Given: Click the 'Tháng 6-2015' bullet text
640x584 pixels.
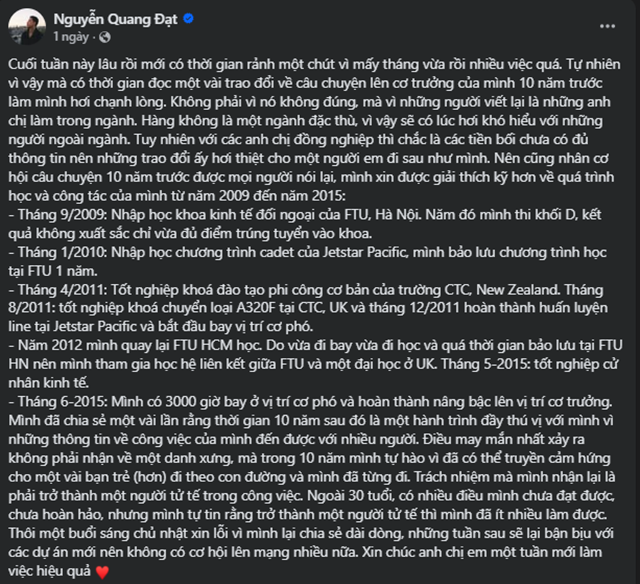Looking at the screenshot, I should click(62, 402).
